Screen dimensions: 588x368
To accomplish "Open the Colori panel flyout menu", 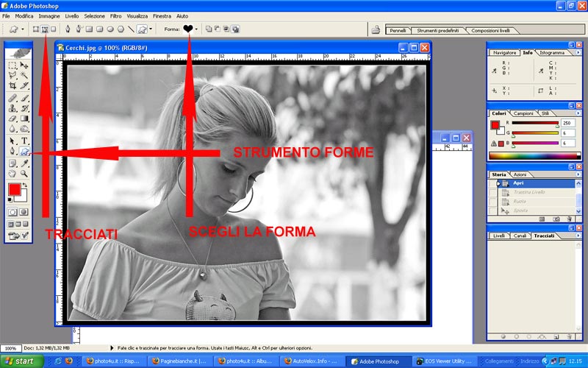I will point(578,113).
